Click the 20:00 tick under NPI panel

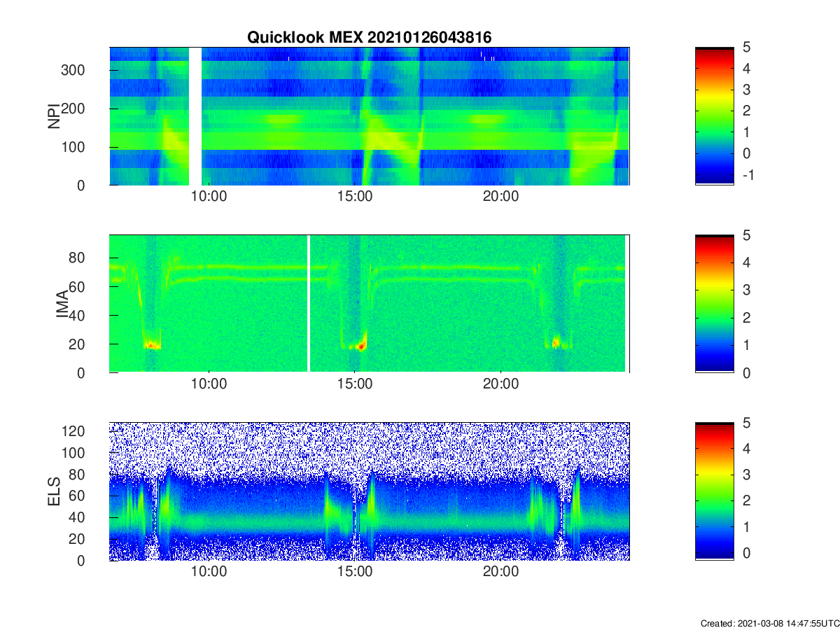click(501, 197)
